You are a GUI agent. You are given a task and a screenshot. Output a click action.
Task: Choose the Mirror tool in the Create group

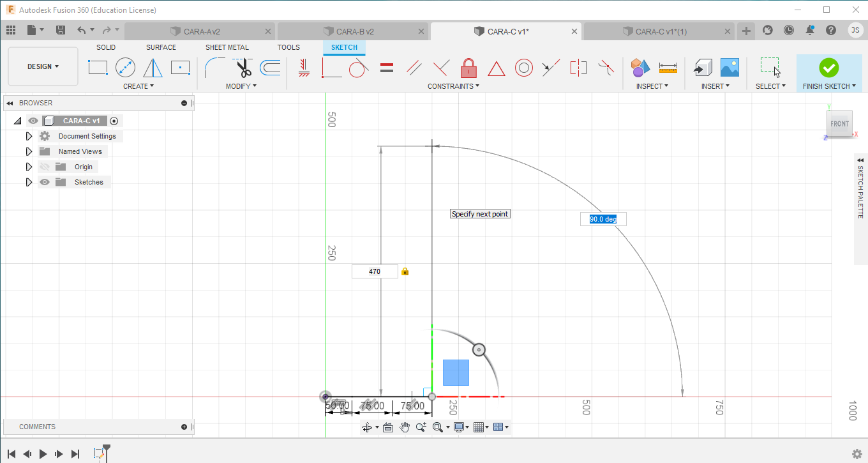point(153,67)
